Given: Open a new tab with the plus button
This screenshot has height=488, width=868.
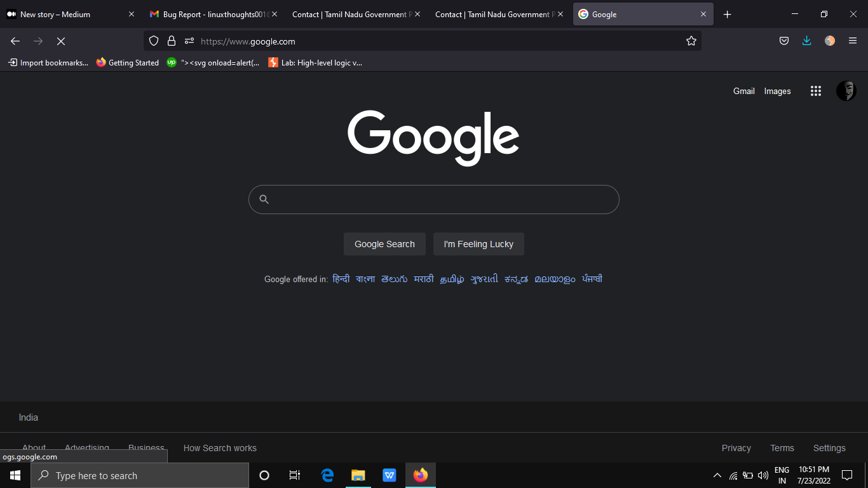Looking at the screenshot, I should coord(728,14).
